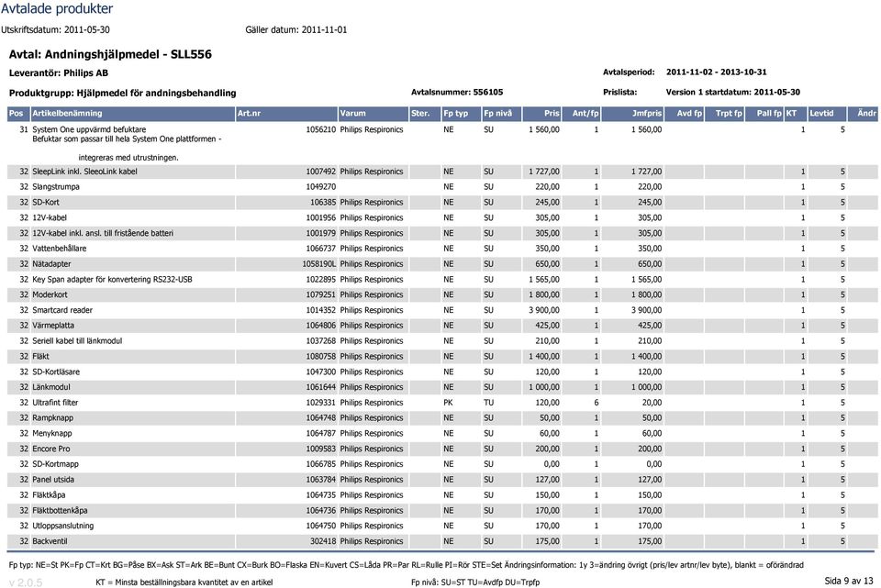
Task: Click the Ultrafint filter article name
Action: tap(55, 403)
